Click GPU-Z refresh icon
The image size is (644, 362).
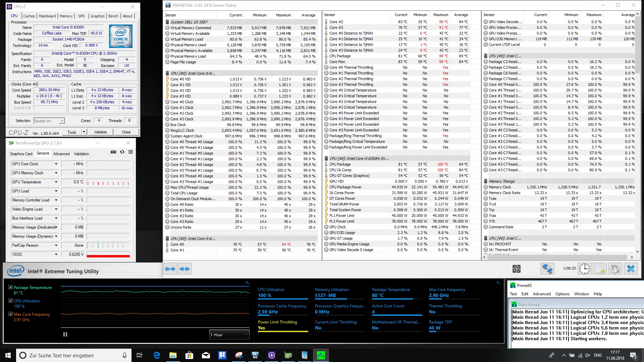(x=122, y=152)
